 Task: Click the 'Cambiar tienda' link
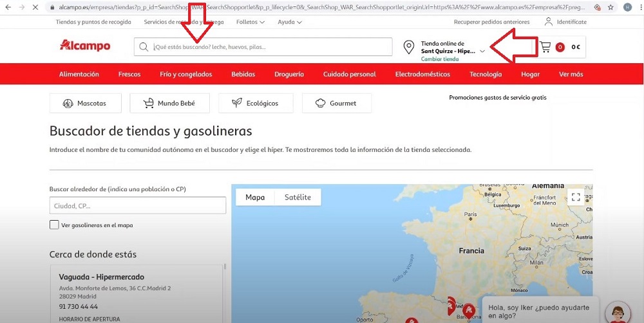tap(439, 59)
